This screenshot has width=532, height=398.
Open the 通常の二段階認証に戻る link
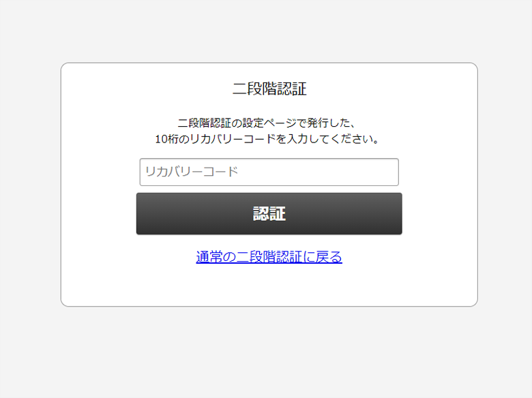click(269, 257)
